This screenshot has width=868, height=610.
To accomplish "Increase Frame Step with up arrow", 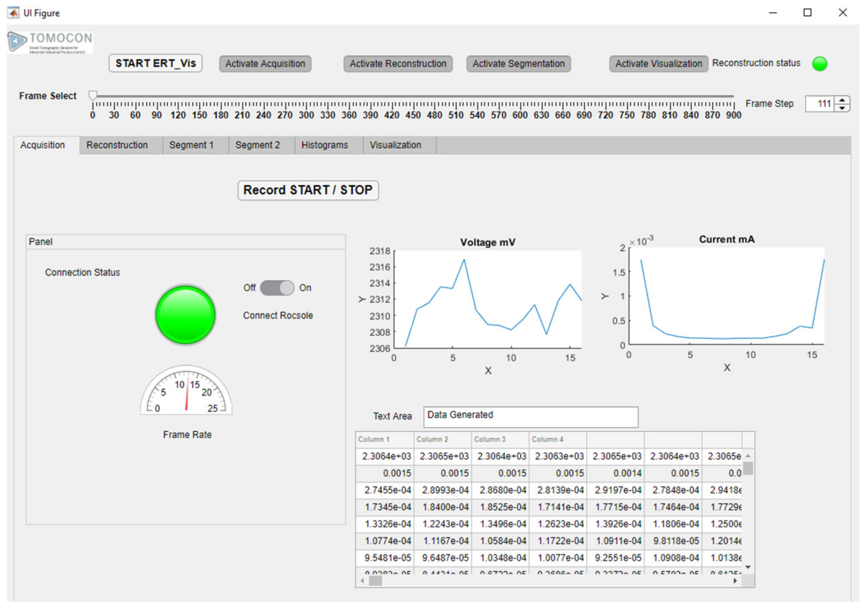I will (x=842, y=100).
